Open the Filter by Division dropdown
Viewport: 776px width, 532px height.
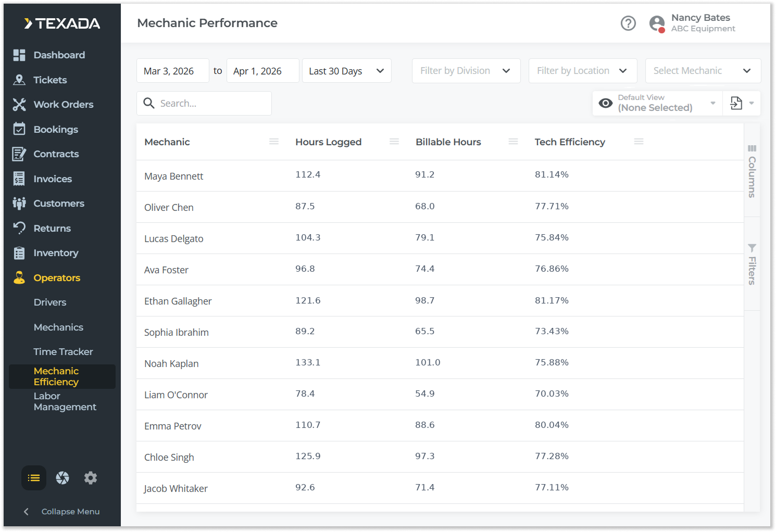click(x=466, y=71)
